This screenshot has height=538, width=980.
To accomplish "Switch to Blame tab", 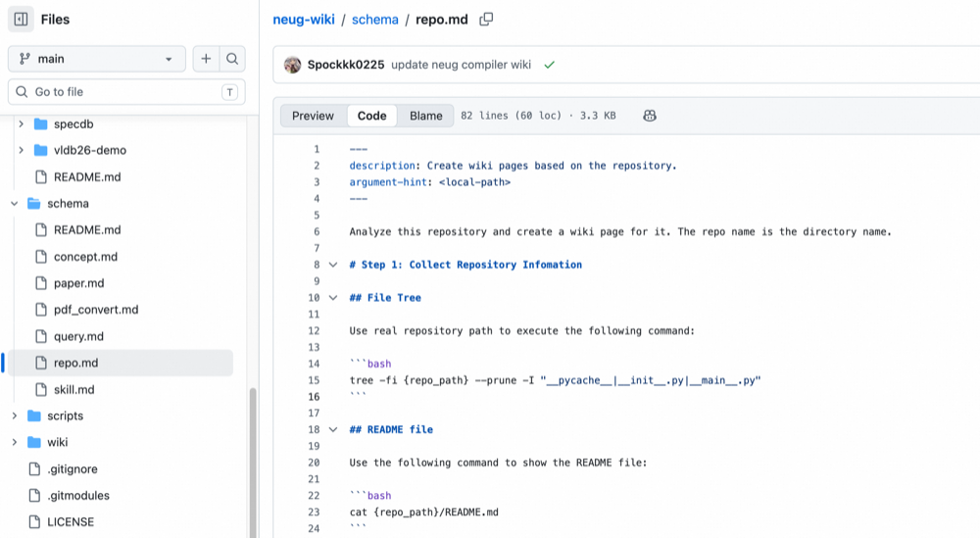I will tap(426, 116).
